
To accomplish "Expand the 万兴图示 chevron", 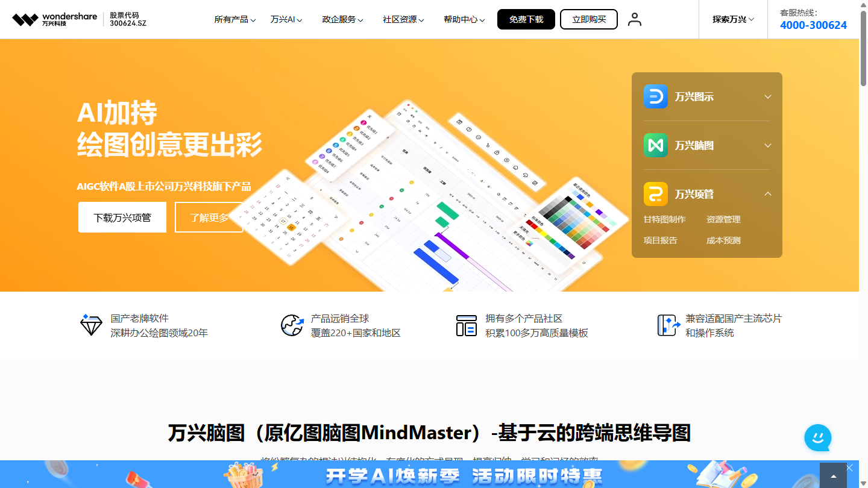I will tap(768, 96).
